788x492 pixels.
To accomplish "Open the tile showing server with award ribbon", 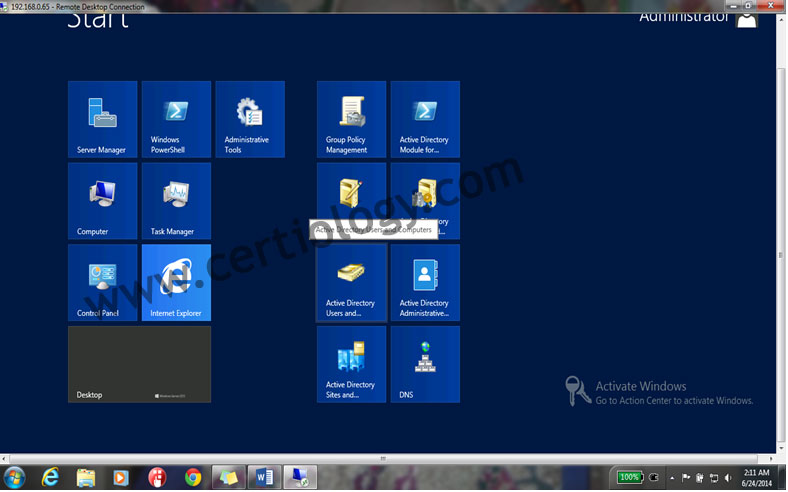I will click(x=425, y=193).
